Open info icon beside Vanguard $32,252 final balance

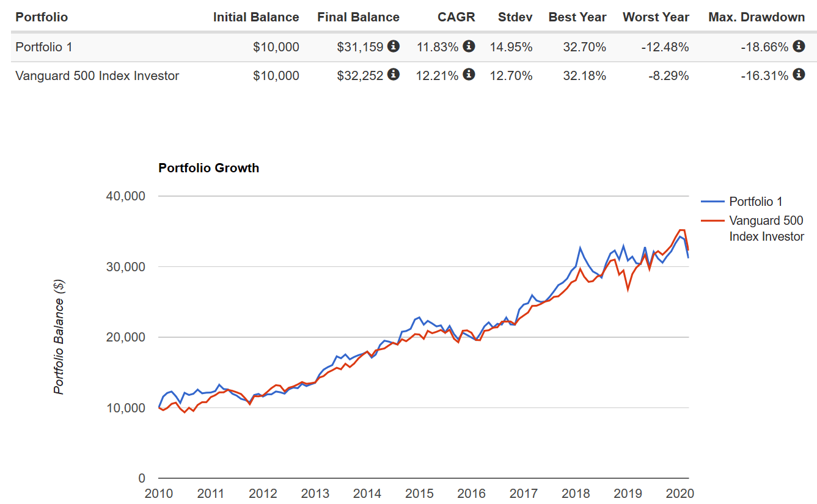394,75
